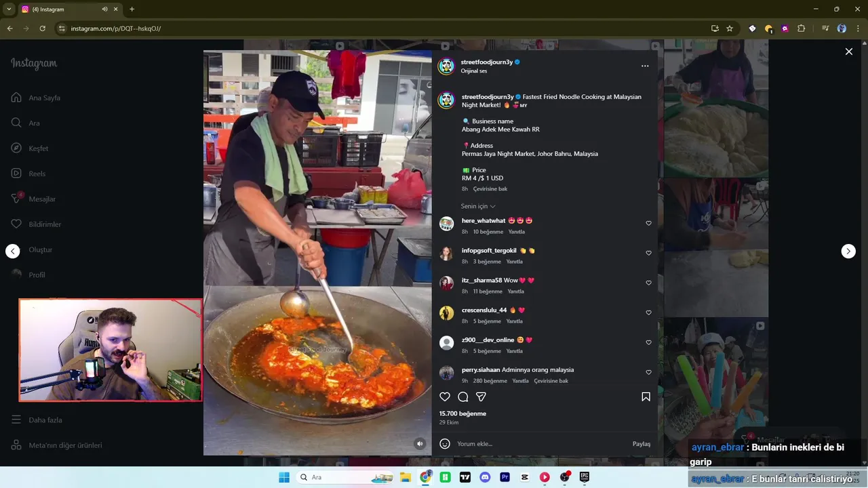Viewport: 868px width, 488px height.
Task: Go to next post arrow
Action: point(848,251)
